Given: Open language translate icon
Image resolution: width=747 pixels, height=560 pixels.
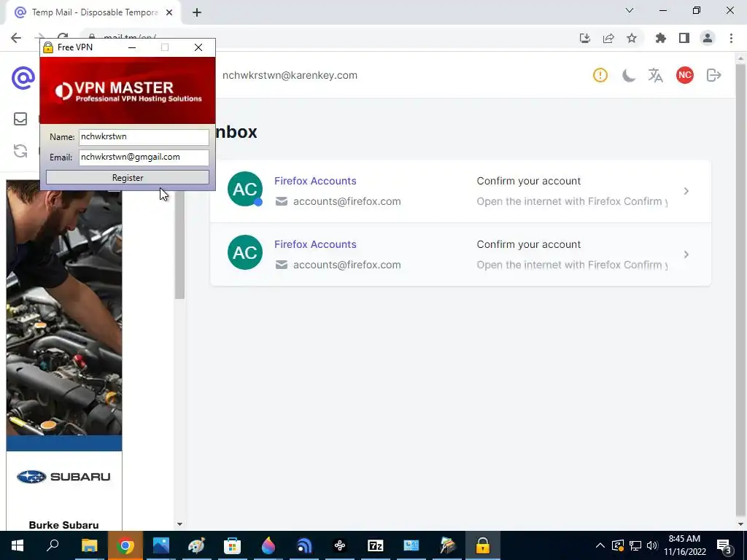Looking at the screenshot, I should point(656,75).
